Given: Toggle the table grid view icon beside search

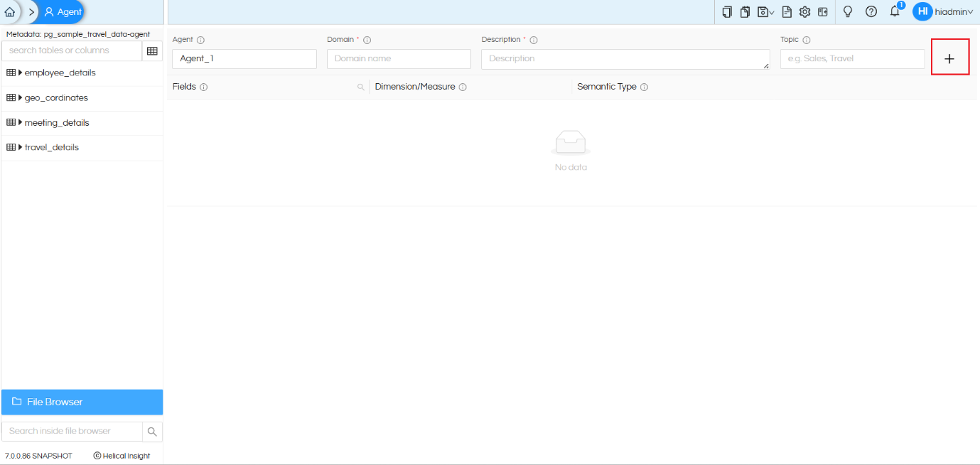Looking at the screenshot, I should click(x=152, y=50).
